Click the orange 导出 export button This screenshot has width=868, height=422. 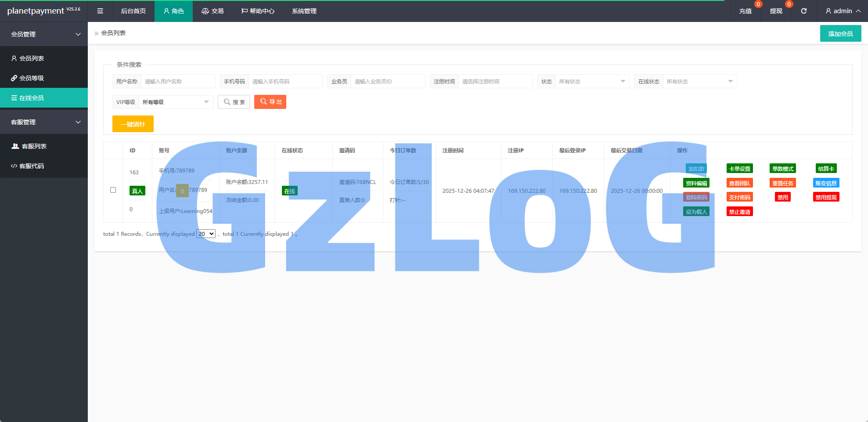[x=270, y=102]
